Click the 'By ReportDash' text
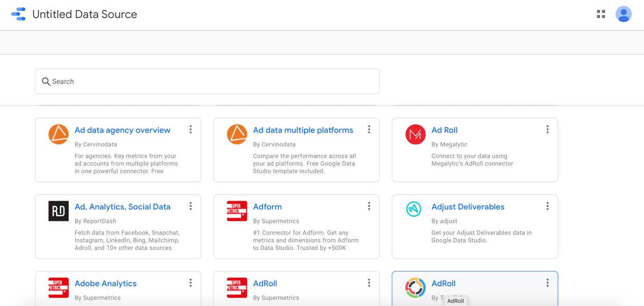 95,221
